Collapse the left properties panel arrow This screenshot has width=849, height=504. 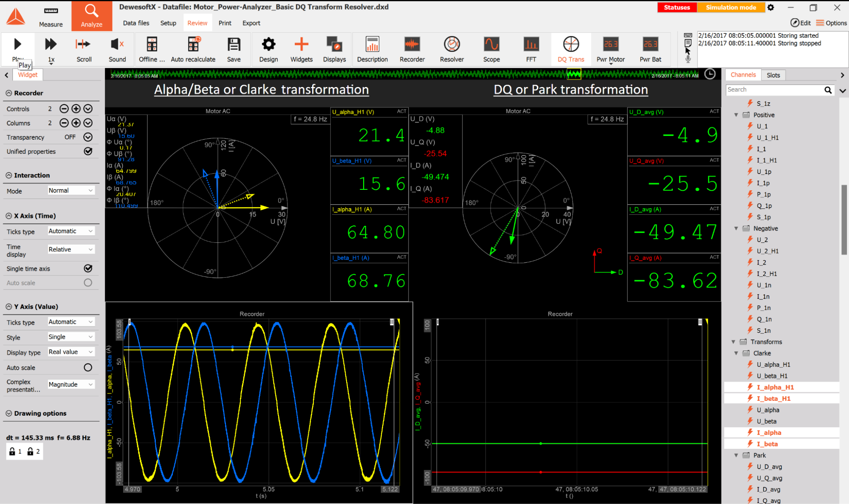coord(6,75)
